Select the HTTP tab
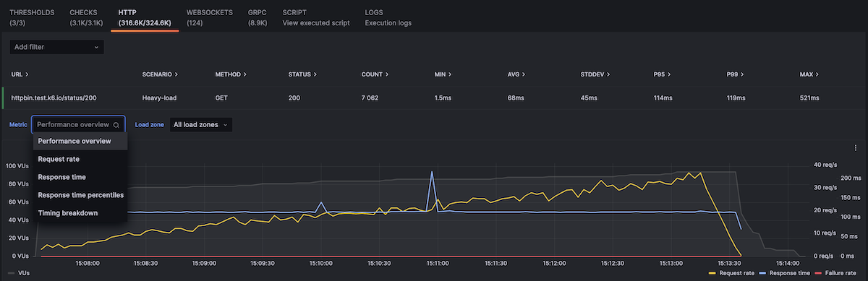 pos(145,17)
